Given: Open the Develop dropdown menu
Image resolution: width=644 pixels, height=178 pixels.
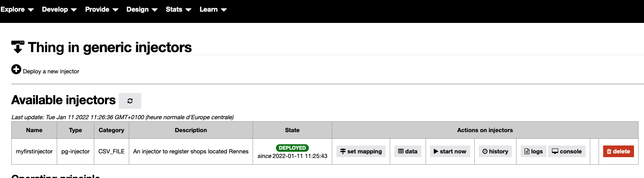Looking at the screenshot, I should [59, 10].
